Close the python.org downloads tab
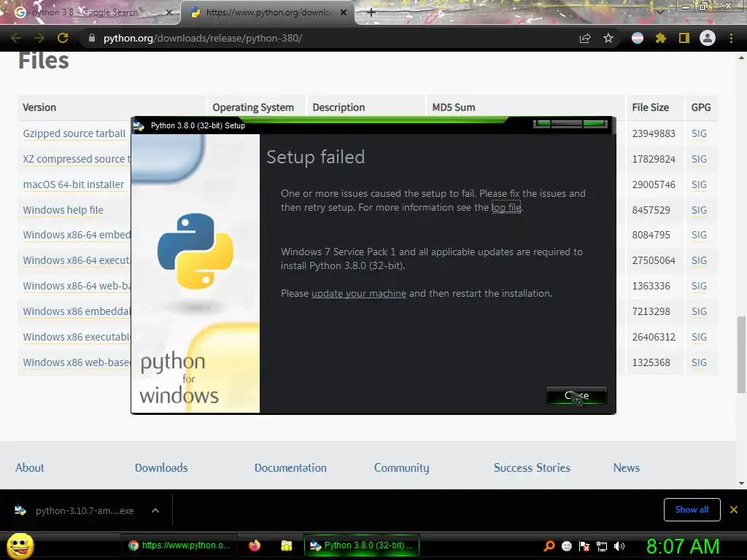Viewport: 747px width, 560px height. (344, 12)
